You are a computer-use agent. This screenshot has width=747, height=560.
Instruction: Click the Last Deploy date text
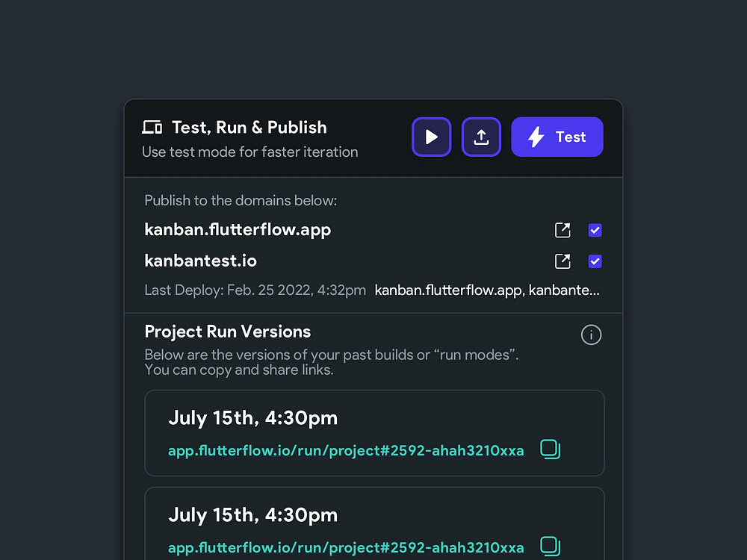(255, 290)
